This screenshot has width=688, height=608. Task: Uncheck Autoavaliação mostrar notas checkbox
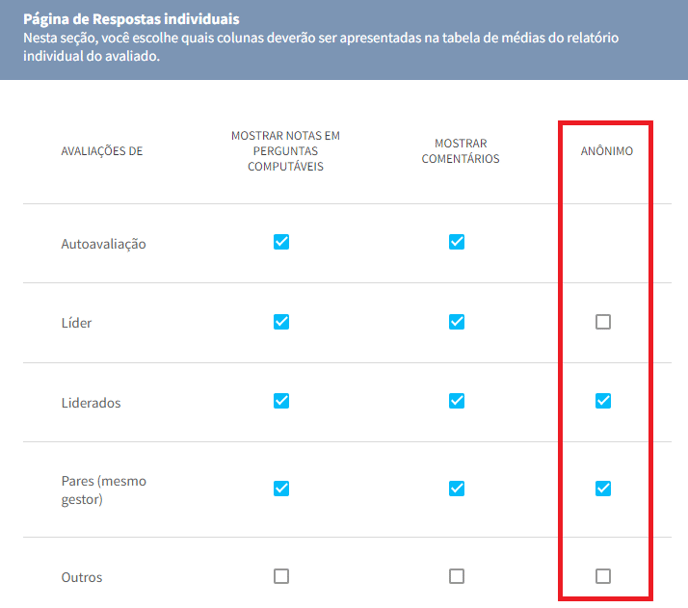281,242
